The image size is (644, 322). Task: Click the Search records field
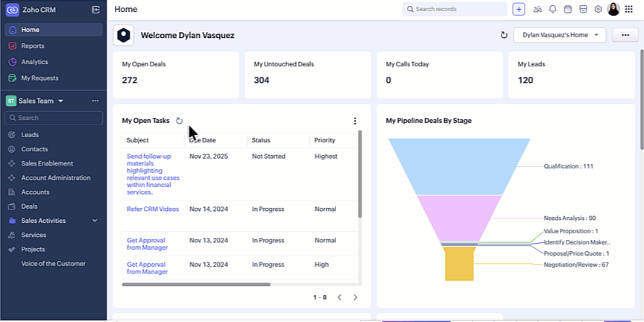[x=455, y=9]
